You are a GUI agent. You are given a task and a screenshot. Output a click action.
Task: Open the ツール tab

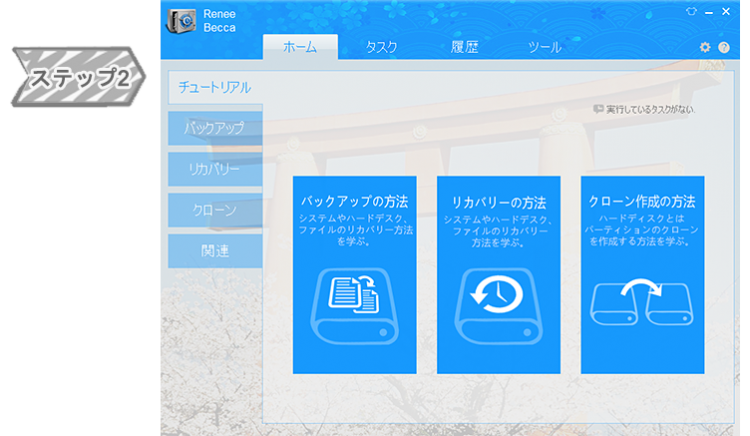tap(544, 47)
